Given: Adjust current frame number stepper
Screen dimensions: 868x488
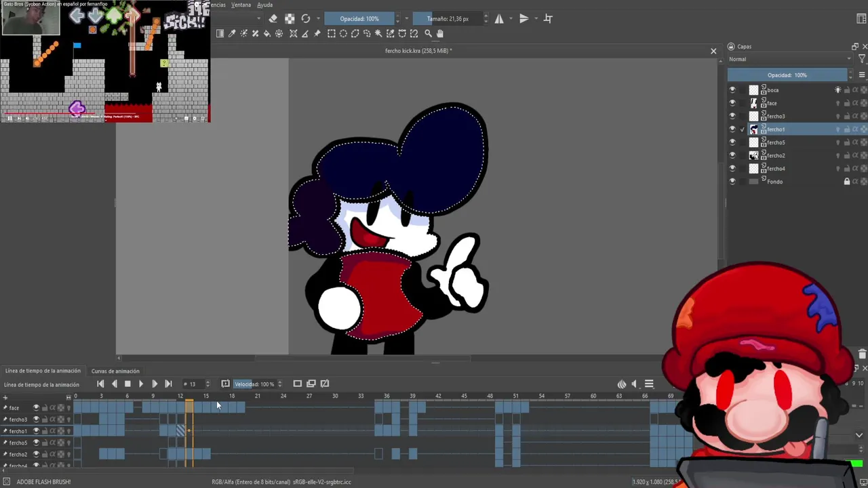Looking at the screenshot, I should [x=208, y=384].
